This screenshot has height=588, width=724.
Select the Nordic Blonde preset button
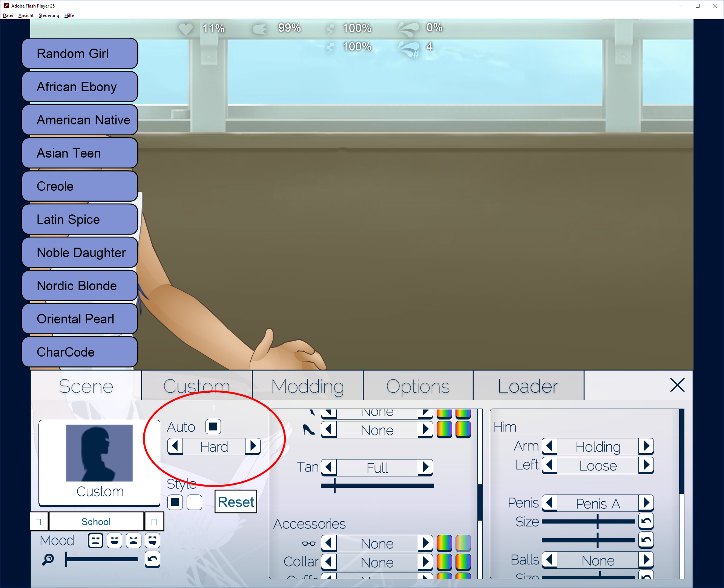(x=80, y=286)
